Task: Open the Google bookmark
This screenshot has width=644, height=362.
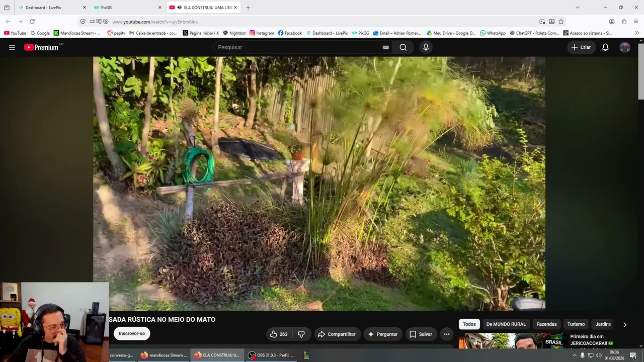Action: click(40, 33)
